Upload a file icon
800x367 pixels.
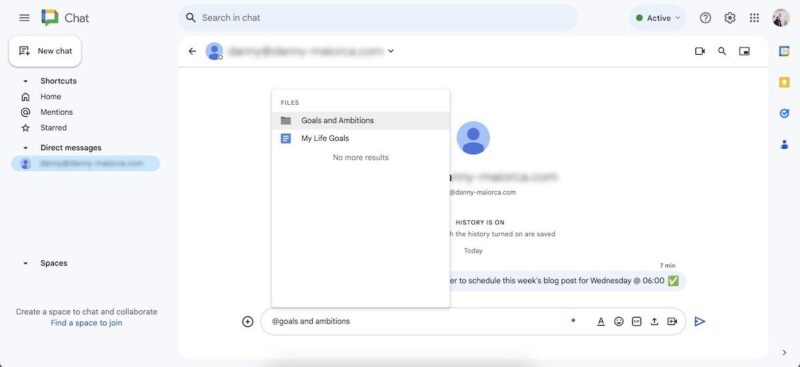(x=654, y=322)
